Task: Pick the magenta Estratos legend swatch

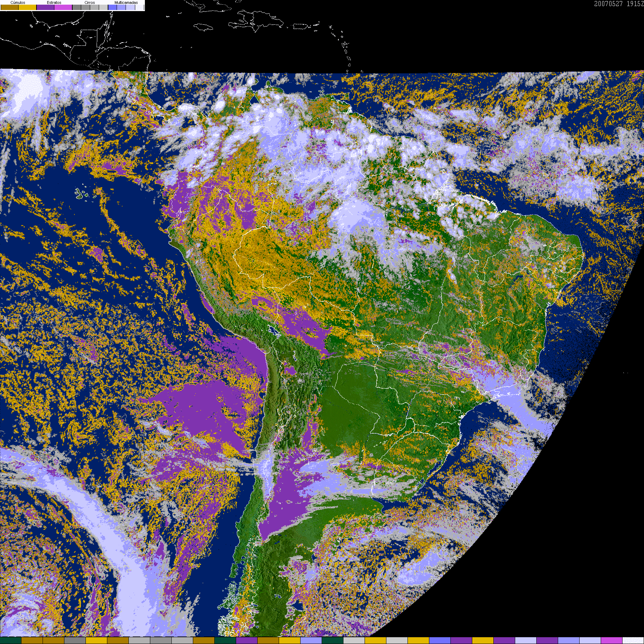Action: click(63, 7)
